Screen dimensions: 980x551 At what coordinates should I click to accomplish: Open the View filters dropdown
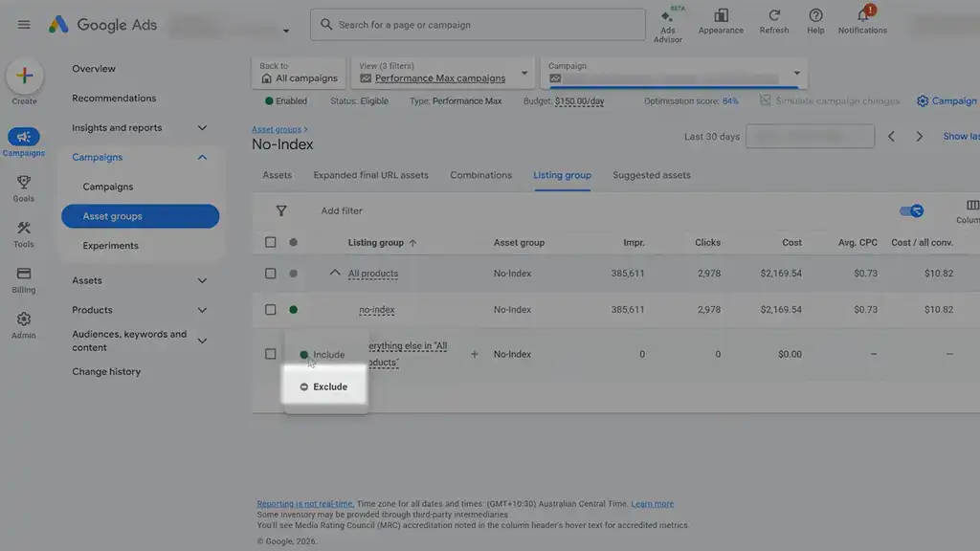pos(442,73)
